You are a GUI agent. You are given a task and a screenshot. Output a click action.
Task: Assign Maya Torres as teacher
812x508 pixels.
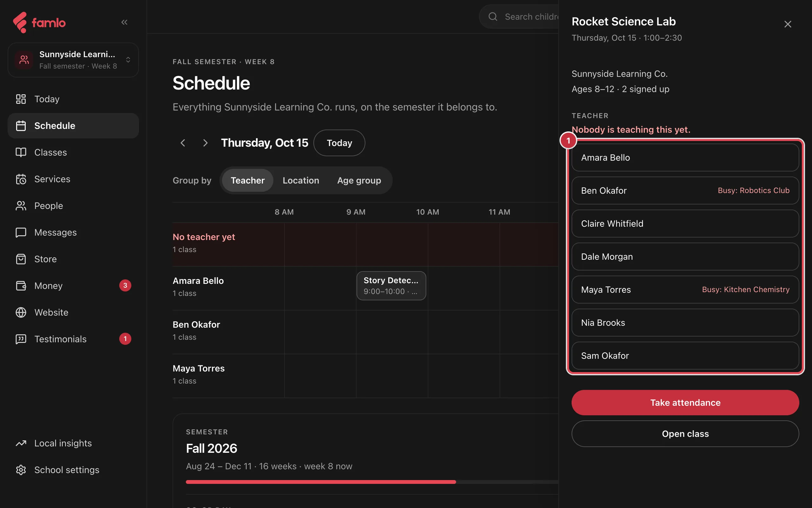(x=685, y=290)
